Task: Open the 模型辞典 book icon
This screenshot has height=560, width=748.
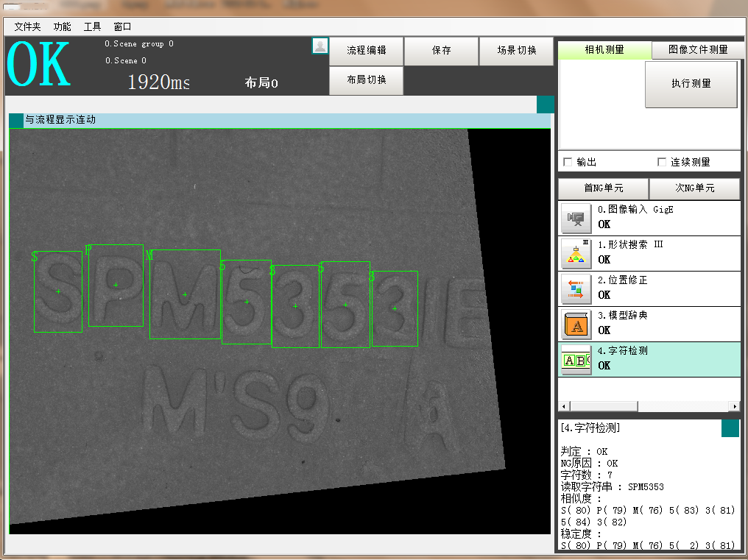Action: [576, 325]
